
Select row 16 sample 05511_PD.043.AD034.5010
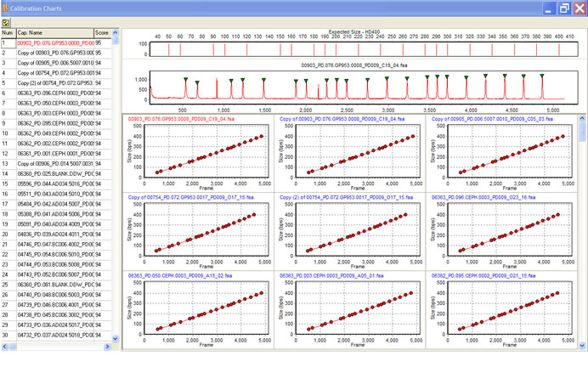coord(56,195)
